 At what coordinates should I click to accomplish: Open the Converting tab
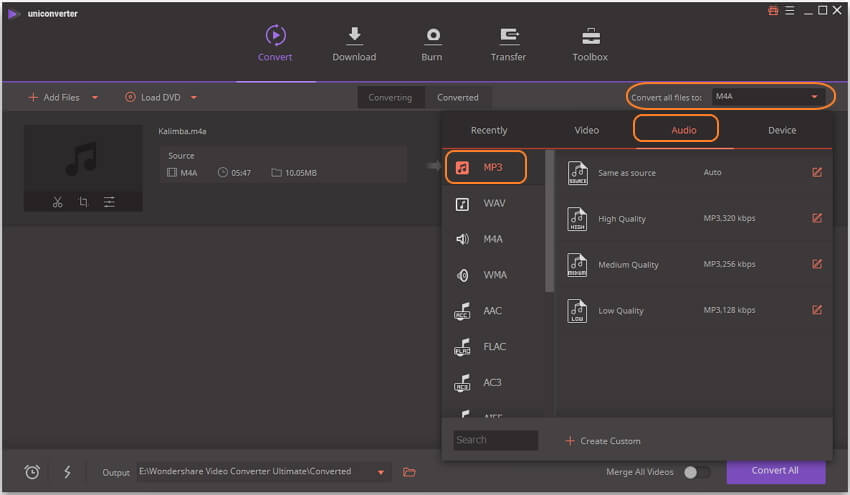(x=390, y=98)
